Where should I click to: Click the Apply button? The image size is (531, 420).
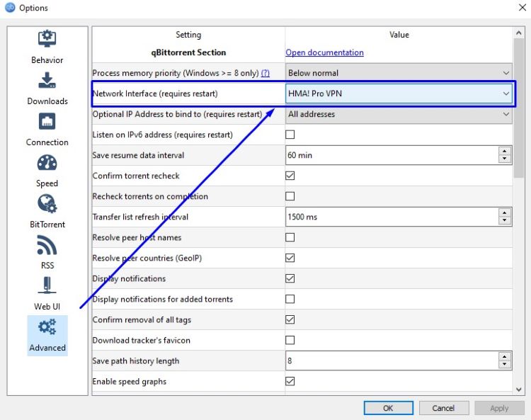click(x=499, y=408)
